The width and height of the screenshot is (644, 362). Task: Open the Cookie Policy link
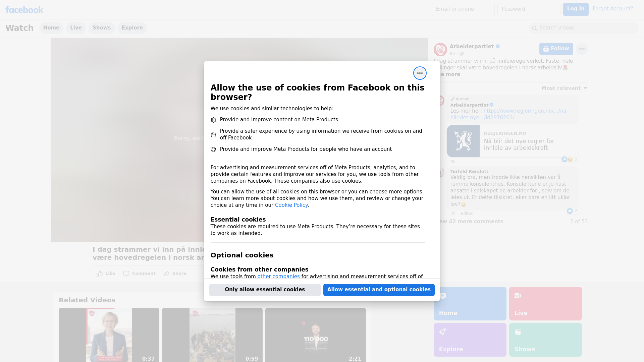(x=291, y=205)
